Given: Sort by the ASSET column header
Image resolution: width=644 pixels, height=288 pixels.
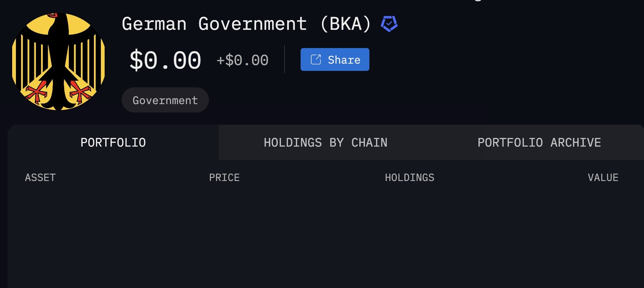Looking at the screenshot, I should tap(40, 177).
